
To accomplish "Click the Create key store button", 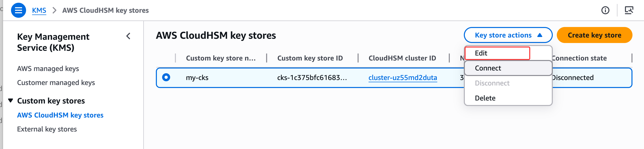I will tap(594, 35).
